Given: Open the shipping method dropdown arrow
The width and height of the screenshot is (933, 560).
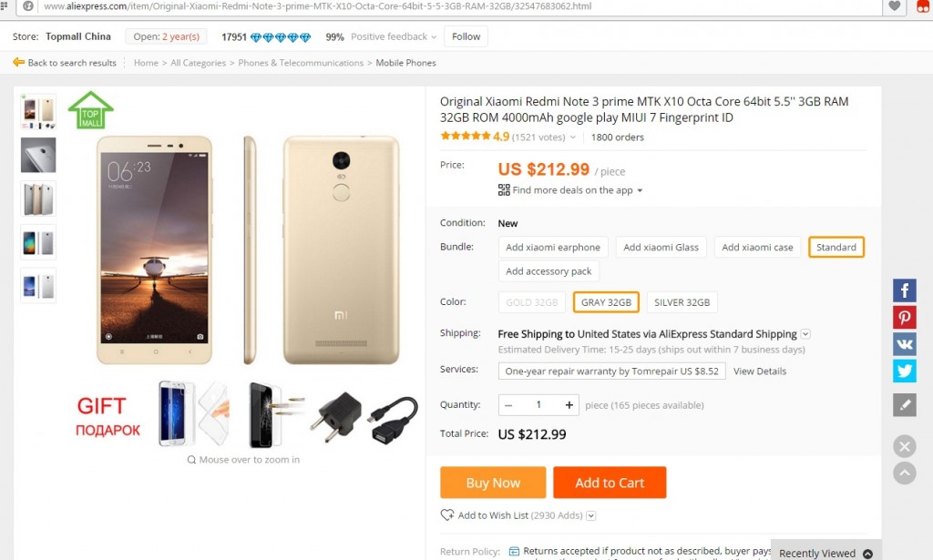Looking at the screenshot, I should [805, 334].
